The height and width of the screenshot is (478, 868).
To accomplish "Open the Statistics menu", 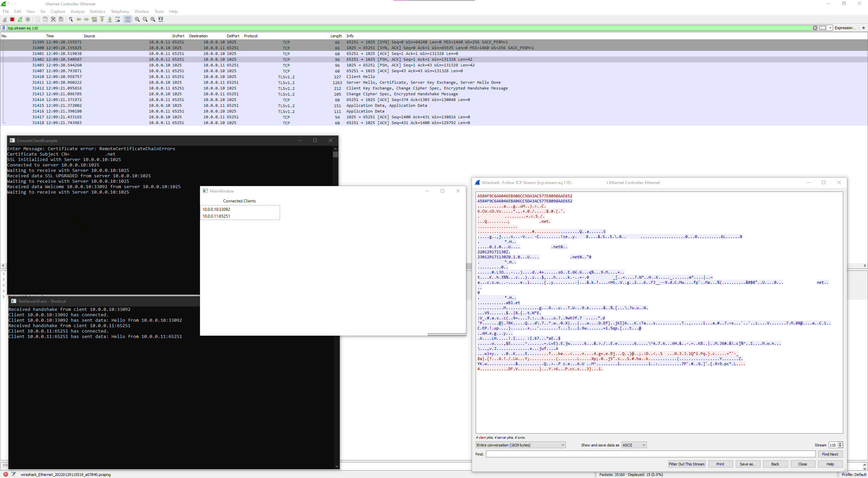I will click(x=98, y=11).
